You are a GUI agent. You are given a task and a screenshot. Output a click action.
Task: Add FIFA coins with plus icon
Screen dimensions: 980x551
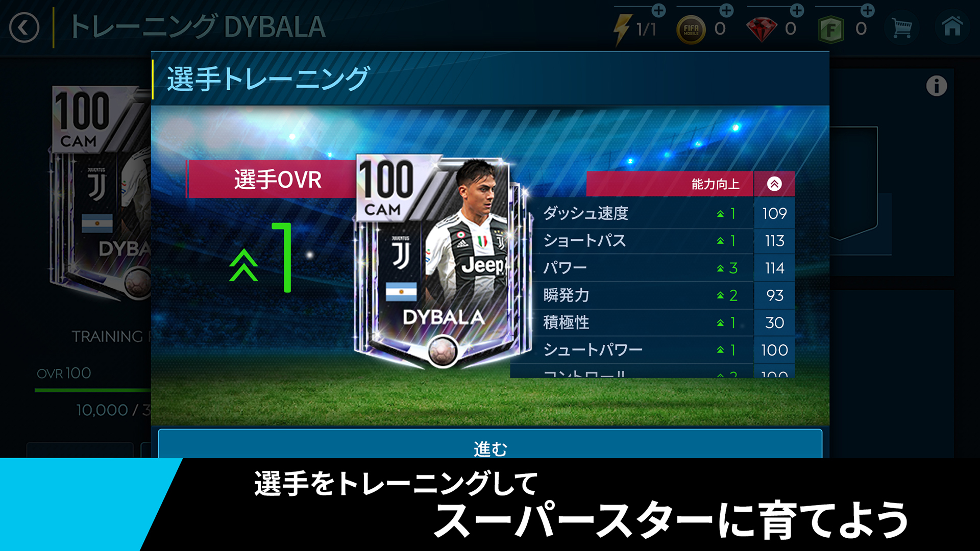726,10
